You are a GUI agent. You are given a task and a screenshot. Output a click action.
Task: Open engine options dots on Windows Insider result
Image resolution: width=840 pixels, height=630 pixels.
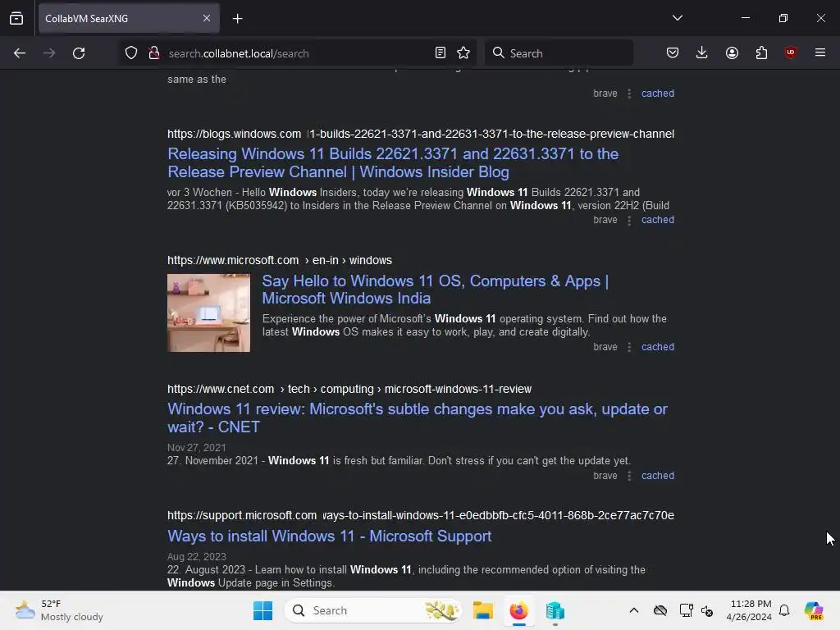point(629,220)
